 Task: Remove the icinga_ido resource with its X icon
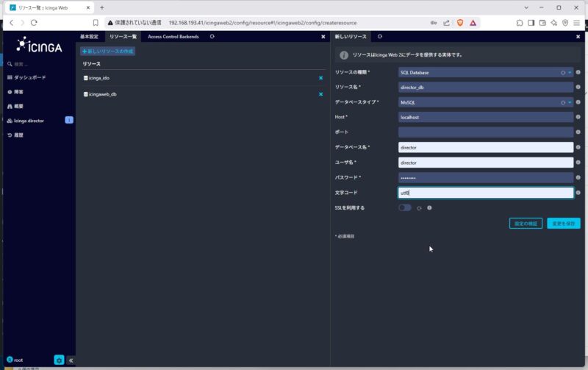pos(320,78)
